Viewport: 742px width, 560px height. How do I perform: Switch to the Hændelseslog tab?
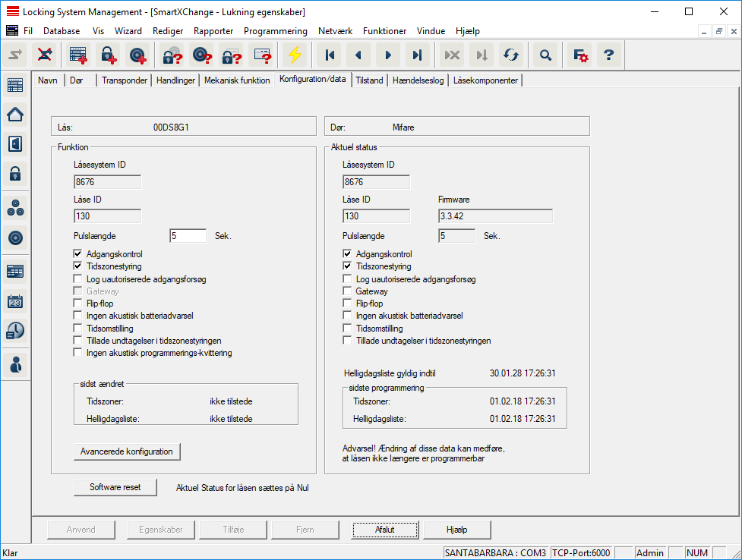coord(418,80)
